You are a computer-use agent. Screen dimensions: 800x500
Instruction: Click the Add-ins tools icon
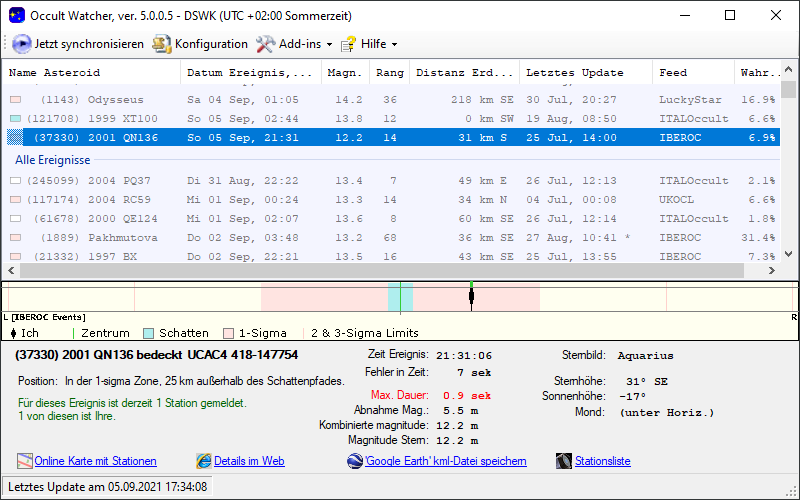[x=265, y=44]
